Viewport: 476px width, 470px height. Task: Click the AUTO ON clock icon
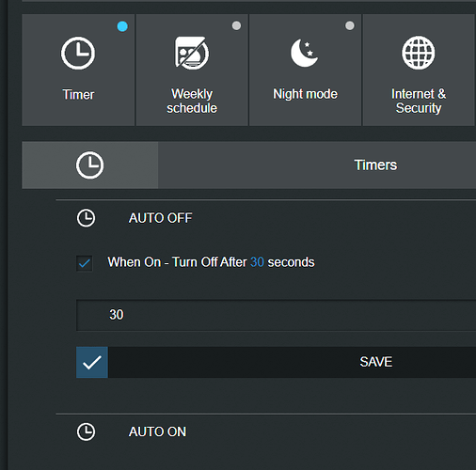tap(86, 431)
